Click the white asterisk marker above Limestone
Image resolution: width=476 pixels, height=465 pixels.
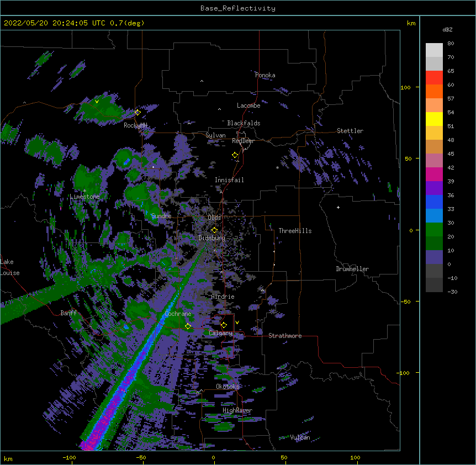click(x=84, y=191)
